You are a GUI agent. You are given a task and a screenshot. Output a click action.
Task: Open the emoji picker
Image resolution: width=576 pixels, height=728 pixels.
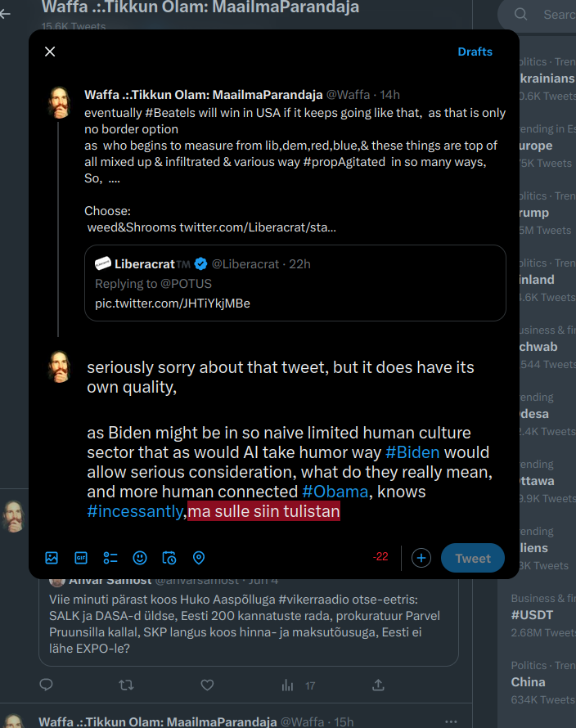[140, 558]
